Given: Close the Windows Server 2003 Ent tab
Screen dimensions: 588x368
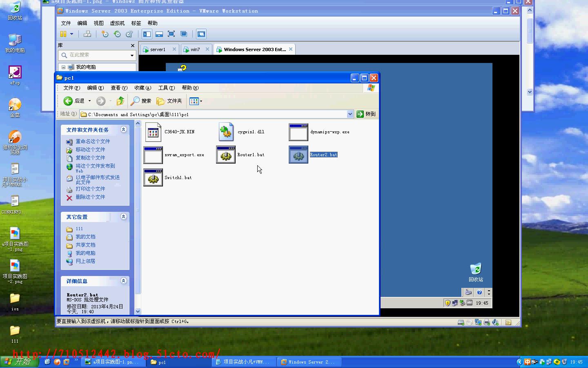Looking at the screenshot, I should coord(291,49).
